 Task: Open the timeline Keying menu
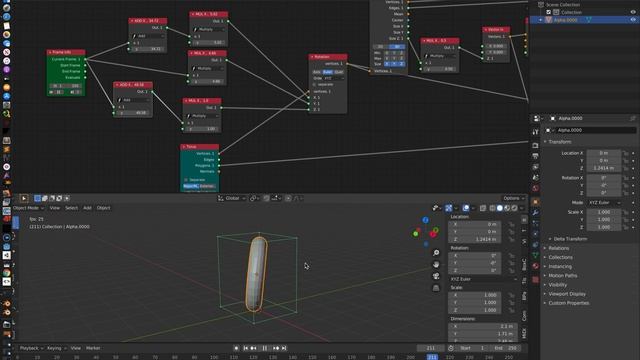pos(56,348)
